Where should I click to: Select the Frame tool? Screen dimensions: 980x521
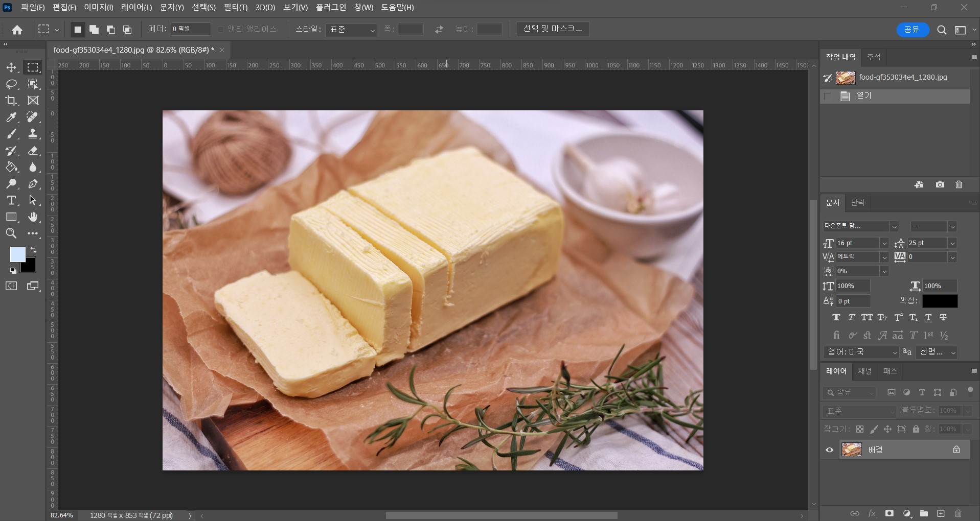[x=33, y=101]
